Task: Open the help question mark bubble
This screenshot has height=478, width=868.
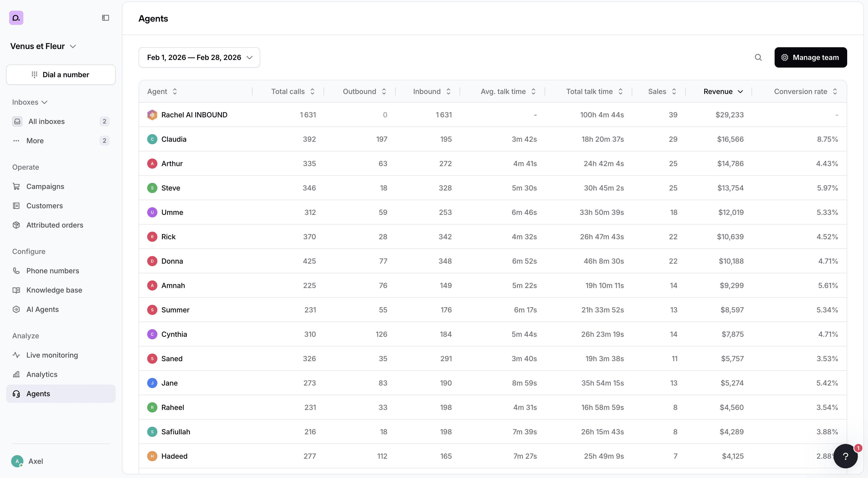Action: pyautogui.click(x=845, y=456)
